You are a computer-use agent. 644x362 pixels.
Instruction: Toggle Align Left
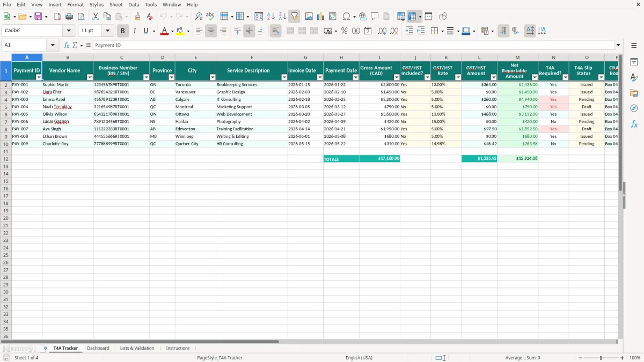(x=199, y=31)
